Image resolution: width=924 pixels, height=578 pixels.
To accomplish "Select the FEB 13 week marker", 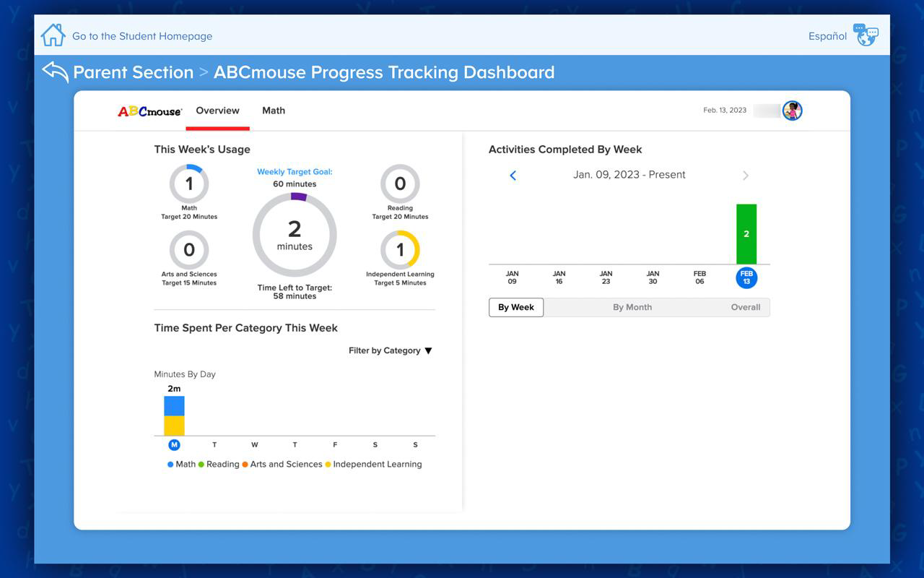I will [746, 277].
